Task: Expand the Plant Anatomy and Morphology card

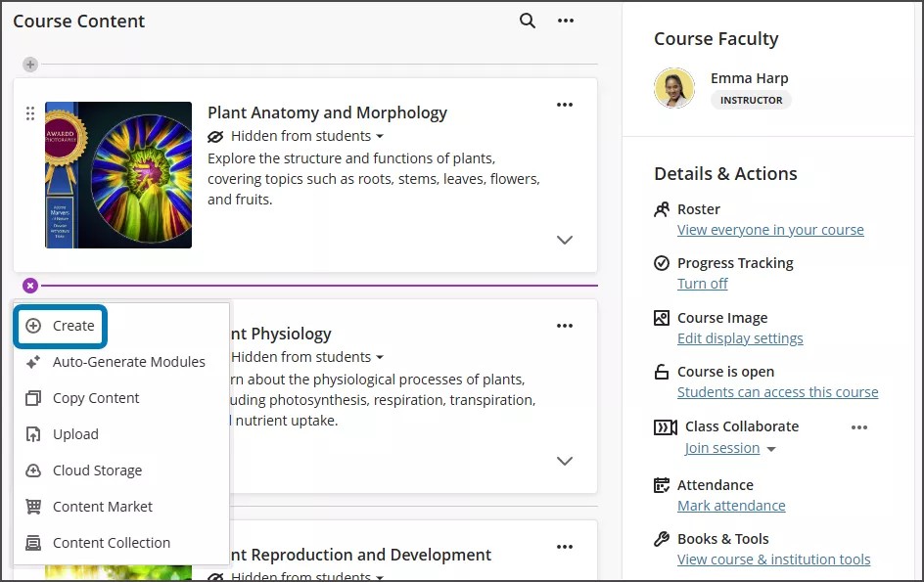Action: coord(565,240)
